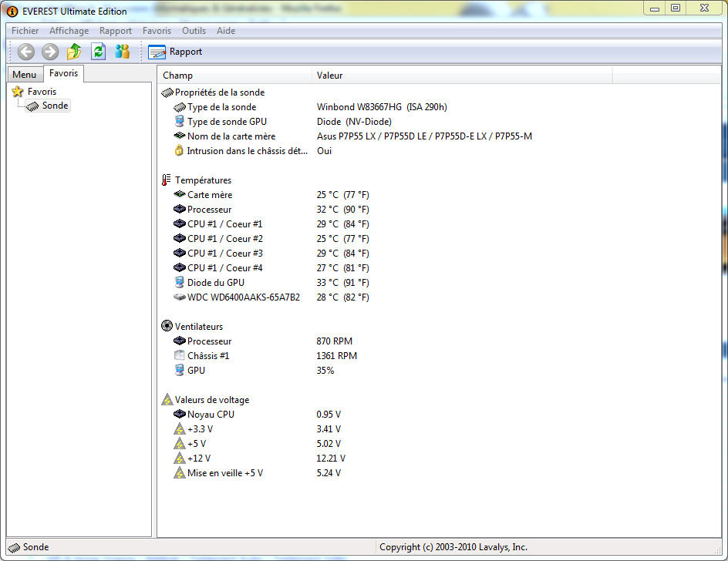
Task: Click the Carte mère temperature icon
Action: pyautogui.click(x=180, y=194)
